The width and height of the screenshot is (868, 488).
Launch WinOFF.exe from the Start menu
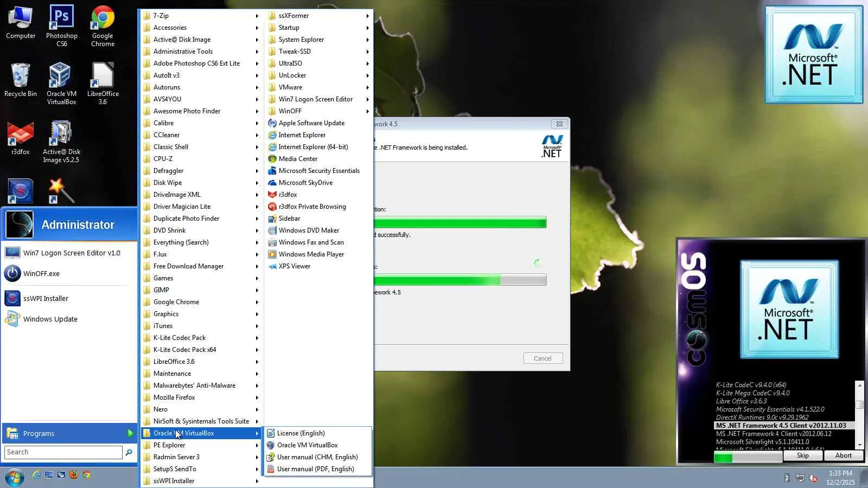coord(69,274)
